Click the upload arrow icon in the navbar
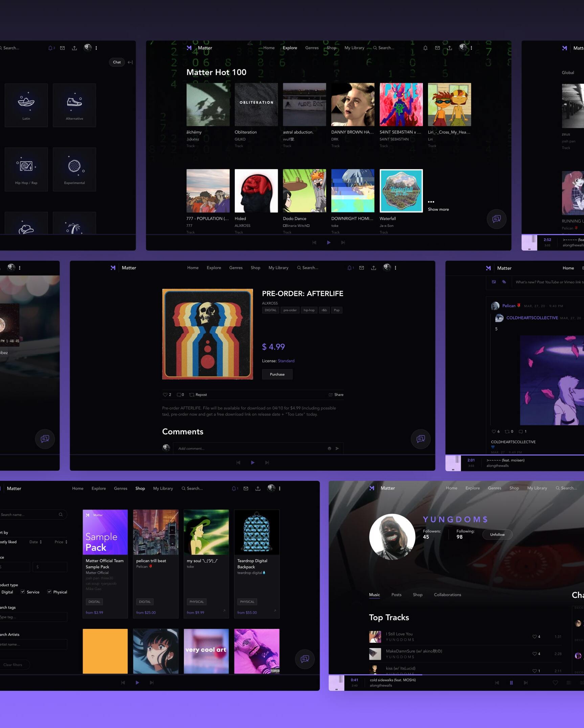The width and height of the screenshot is (584, 728). coord(373,267)
